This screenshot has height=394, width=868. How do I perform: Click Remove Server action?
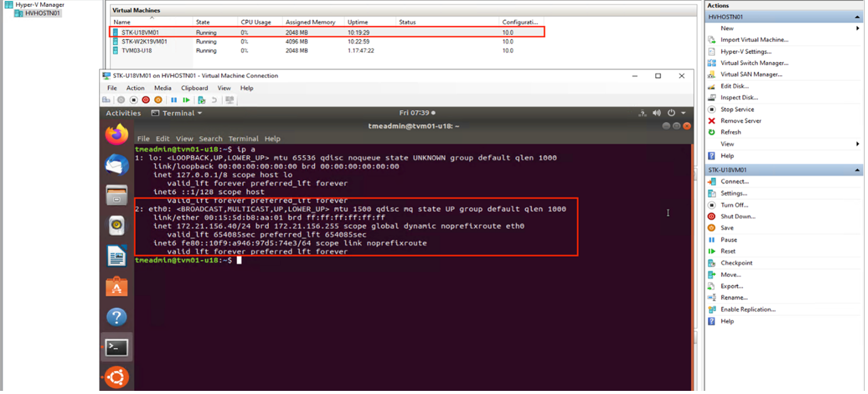tap(741, 121)
